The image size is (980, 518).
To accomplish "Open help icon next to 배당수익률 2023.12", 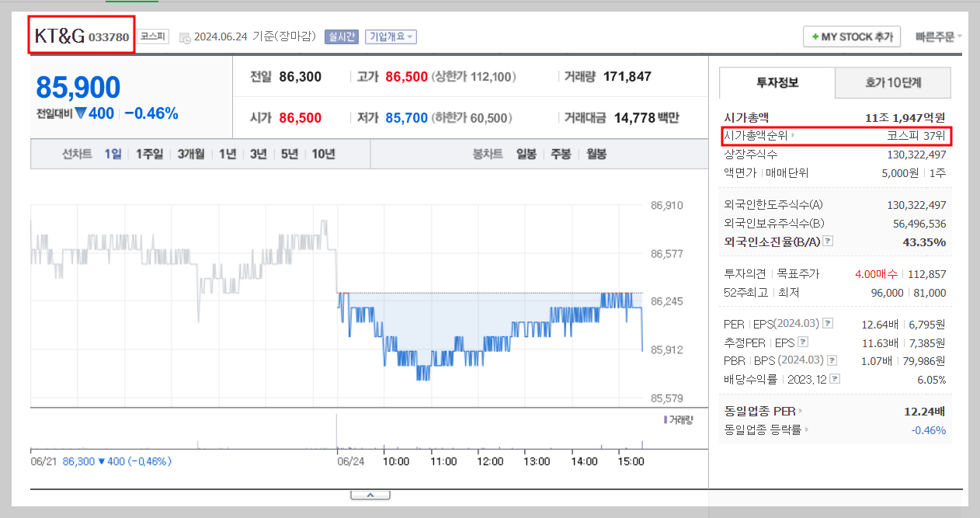I will [835, 379].
